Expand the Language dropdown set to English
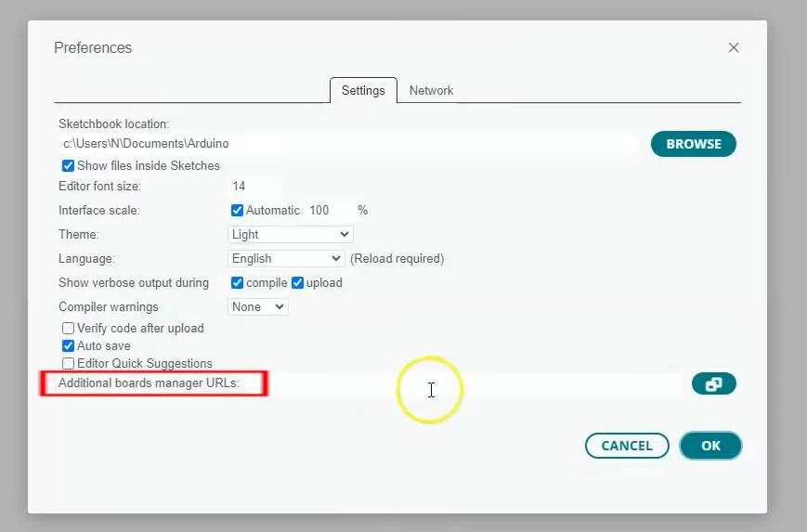This screenshot has width=807, height=532. (286, 259)
